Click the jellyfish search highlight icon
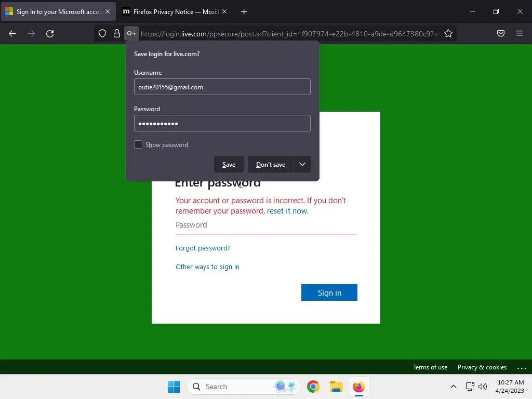The height and width of the screenshot is (399, 532). 285,387
